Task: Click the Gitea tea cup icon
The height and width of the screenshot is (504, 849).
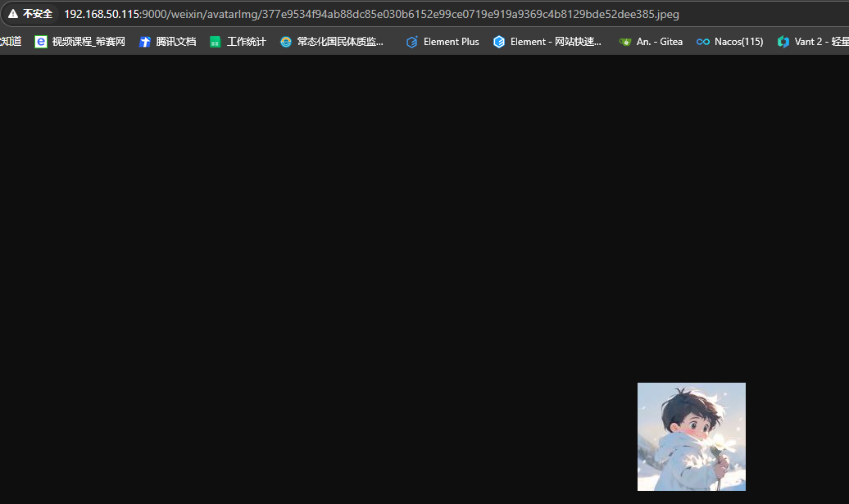Action: tap(624, 42)
